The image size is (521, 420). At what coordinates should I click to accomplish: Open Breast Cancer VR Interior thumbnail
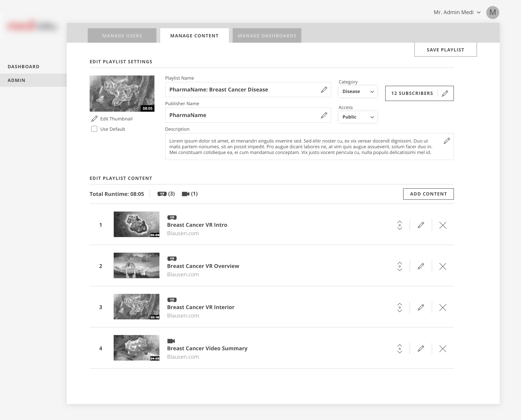(x=137, y=307)
